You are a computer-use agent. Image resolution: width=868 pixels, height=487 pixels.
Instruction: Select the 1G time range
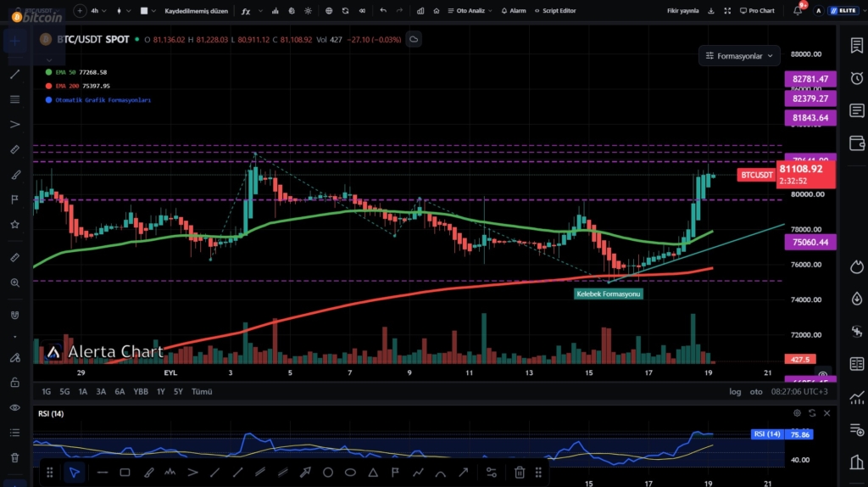(46, 391)
